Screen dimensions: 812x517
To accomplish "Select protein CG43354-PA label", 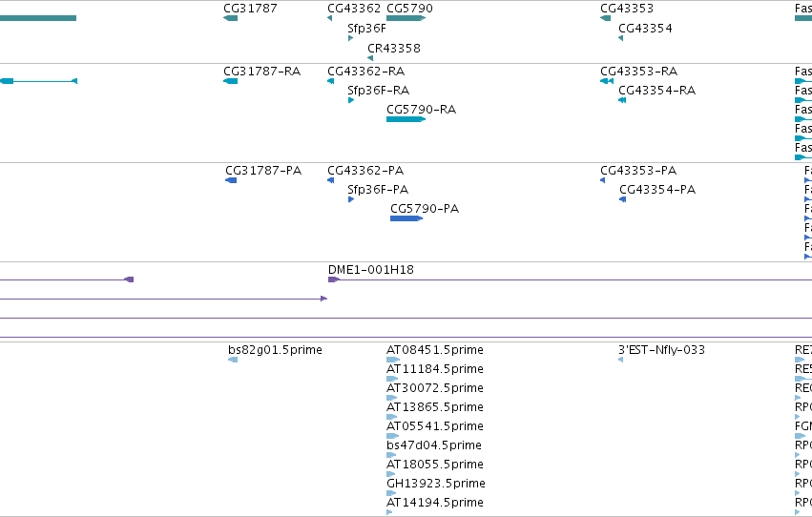I will 657,190.
